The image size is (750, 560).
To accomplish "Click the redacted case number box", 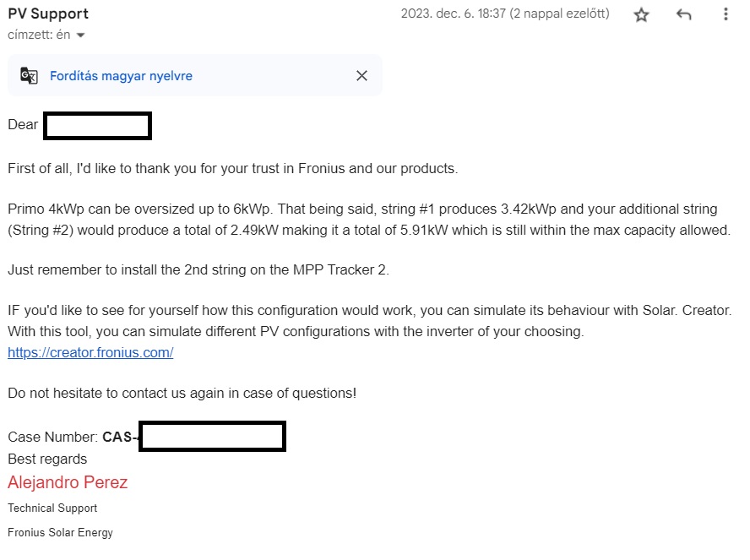I will tap(212, 436).
